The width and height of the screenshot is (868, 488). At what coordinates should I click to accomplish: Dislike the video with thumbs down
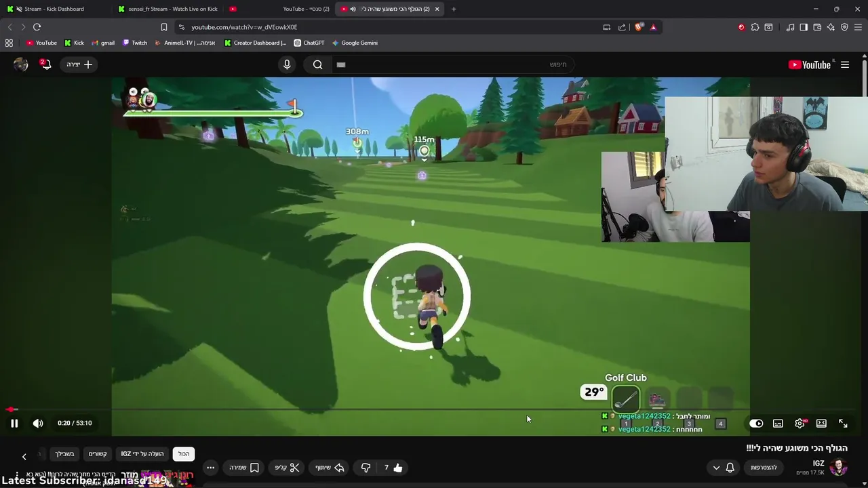[x=366, y=468]
